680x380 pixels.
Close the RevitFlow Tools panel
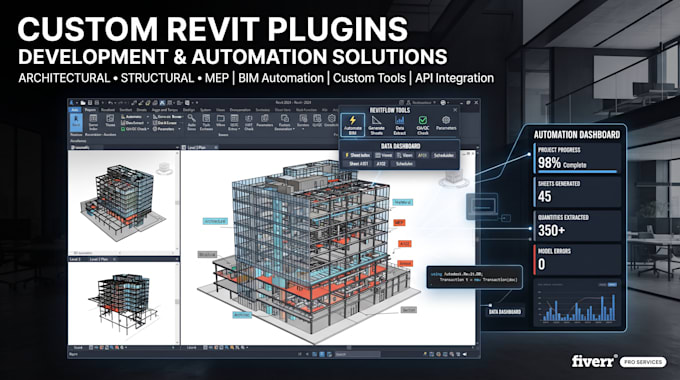[455, 110]
